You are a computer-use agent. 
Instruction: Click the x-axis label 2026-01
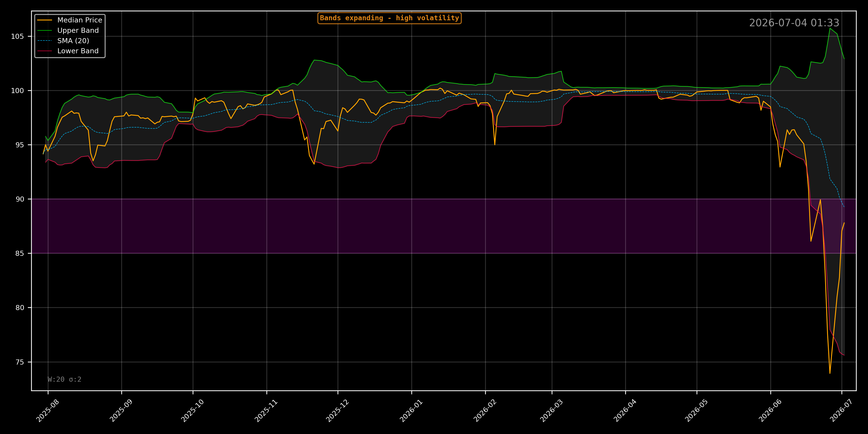(x=411, y=410)
